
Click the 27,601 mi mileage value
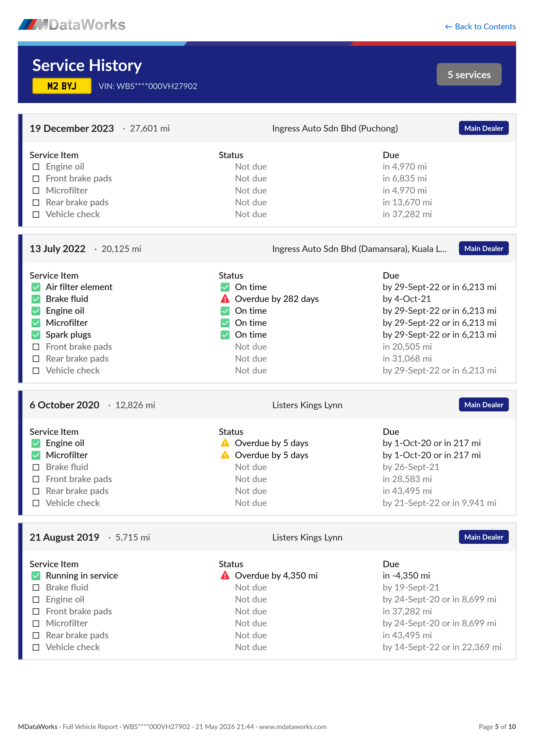click(x=150, y=128)
